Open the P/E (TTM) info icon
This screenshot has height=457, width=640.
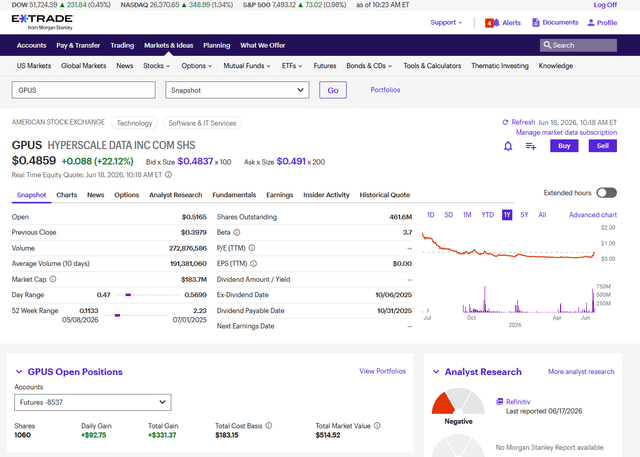pyautogui.click(x=252, y=248)
